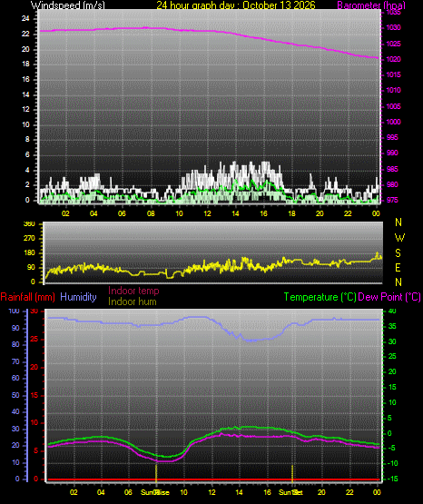Click the Indoor hum legend label
Screen dimensions: 423x504
pyautogui.click(x=133, y=301)
